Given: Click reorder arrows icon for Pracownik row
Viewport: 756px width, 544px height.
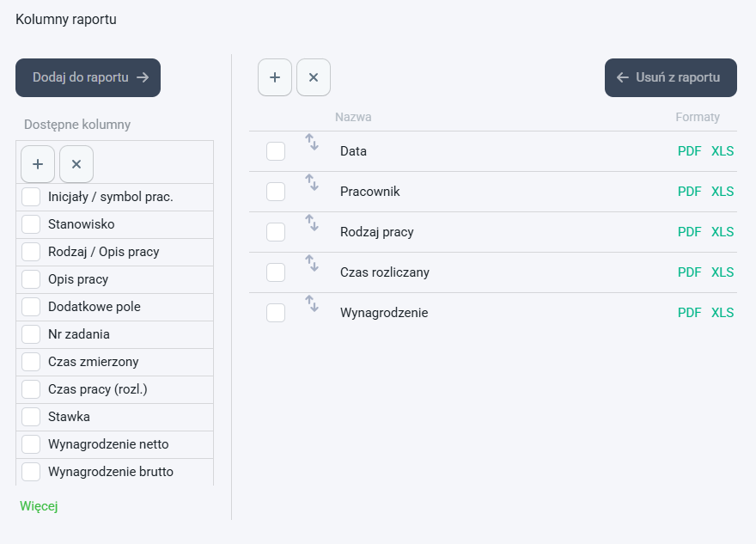Looking at the screenshot, I should click(312, 183).
